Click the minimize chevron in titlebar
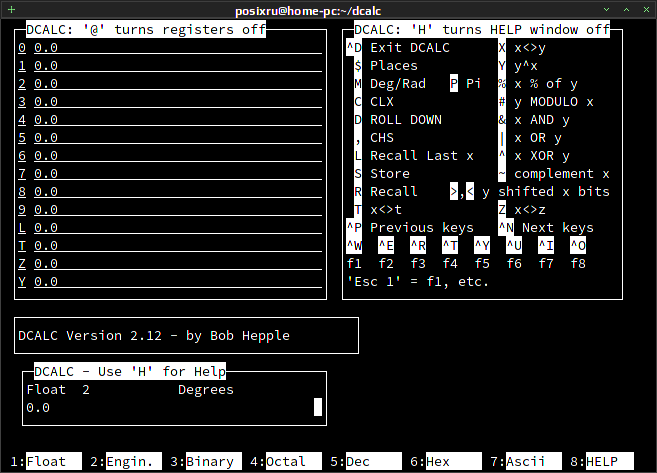The height and width of the screenshot is (473, 657). pyautogui.click(x=606, y=9)
